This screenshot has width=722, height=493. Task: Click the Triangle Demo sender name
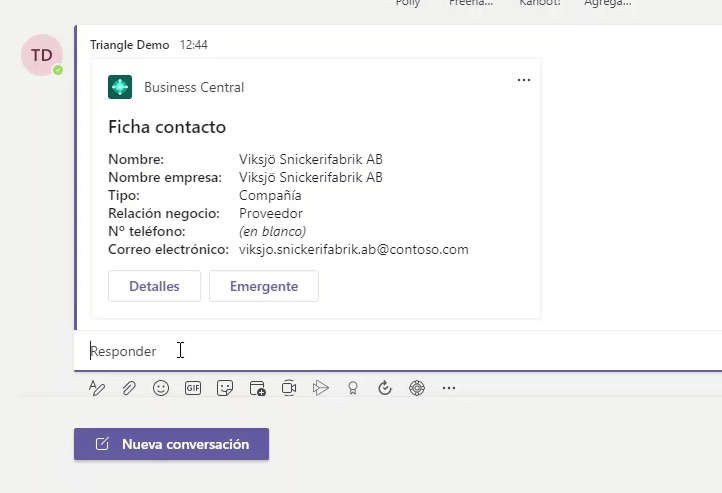[129, 45]
